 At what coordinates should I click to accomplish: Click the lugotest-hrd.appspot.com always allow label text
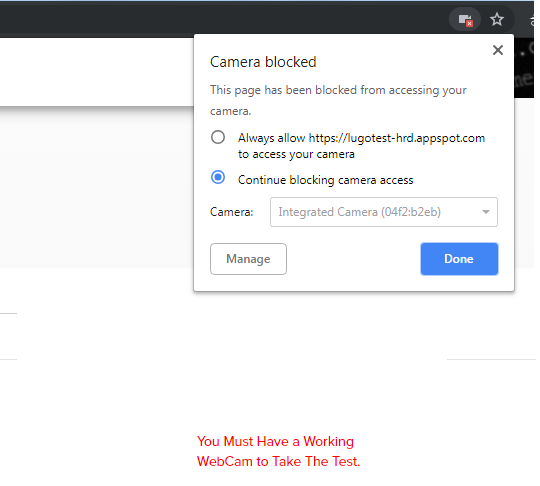[x=361, y=146]
